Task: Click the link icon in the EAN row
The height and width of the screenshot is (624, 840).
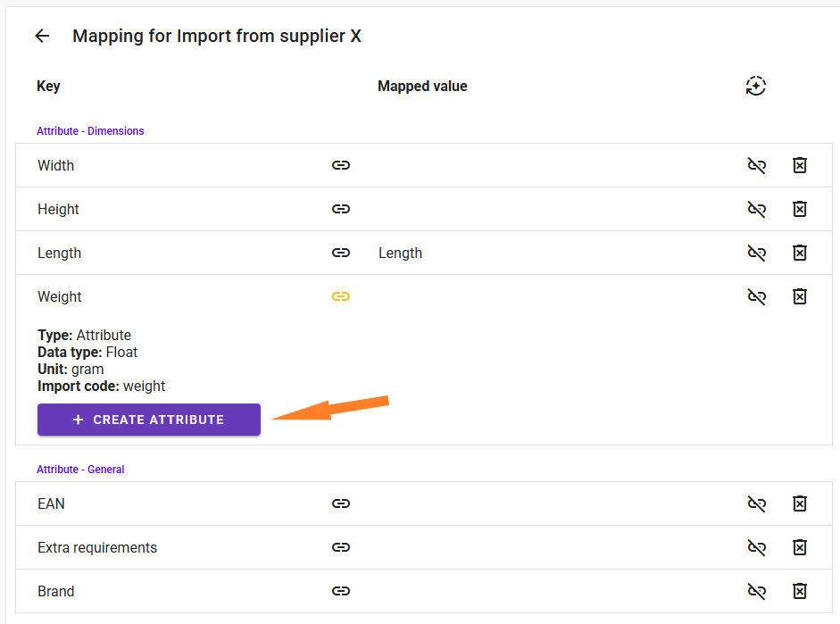Action: pos(341,503)
